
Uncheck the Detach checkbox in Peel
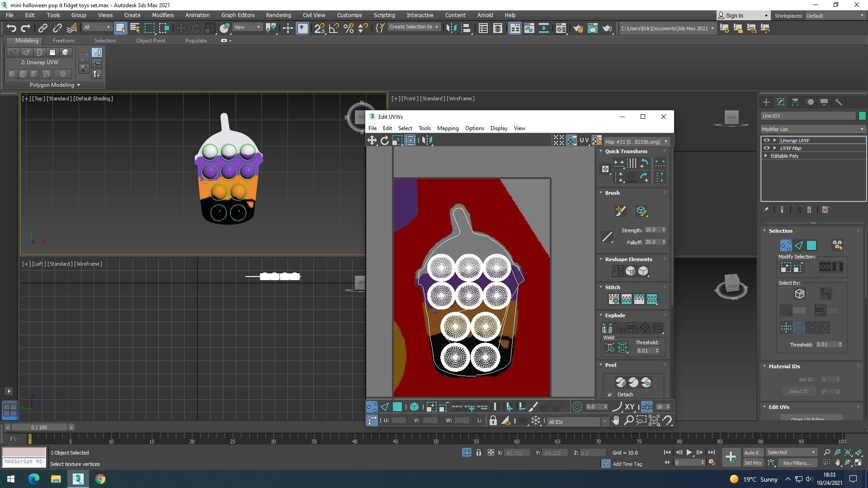click(610, 395)
